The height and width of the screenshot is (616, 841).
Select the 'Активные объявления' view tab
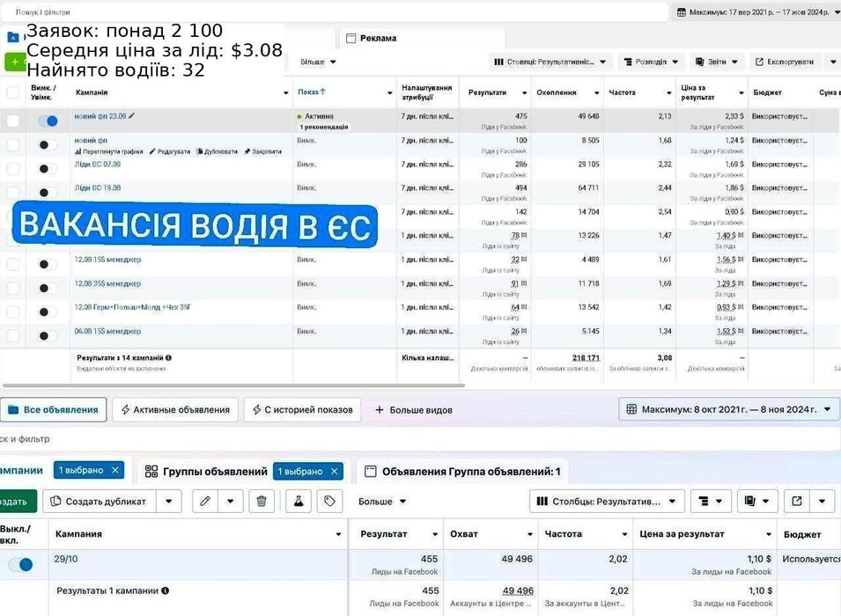[x=175, y=409]
